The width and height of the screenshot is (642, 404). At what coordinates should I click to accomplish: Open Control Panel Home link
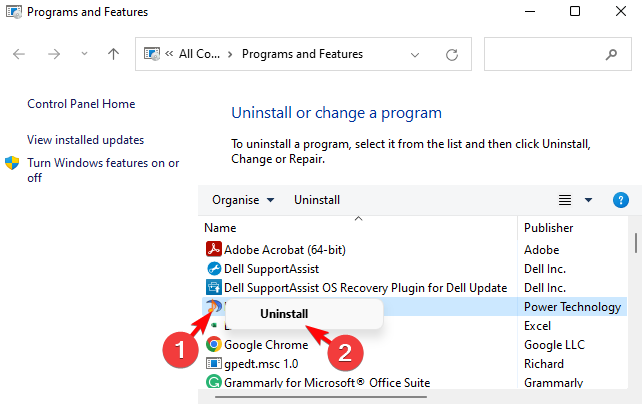pyautogui.click(x=81, y=104)
